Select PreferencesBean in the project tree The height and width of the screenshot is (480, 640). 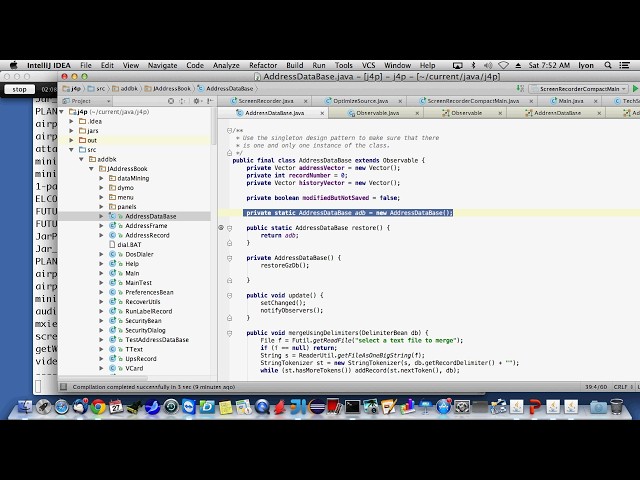(149, 292)
